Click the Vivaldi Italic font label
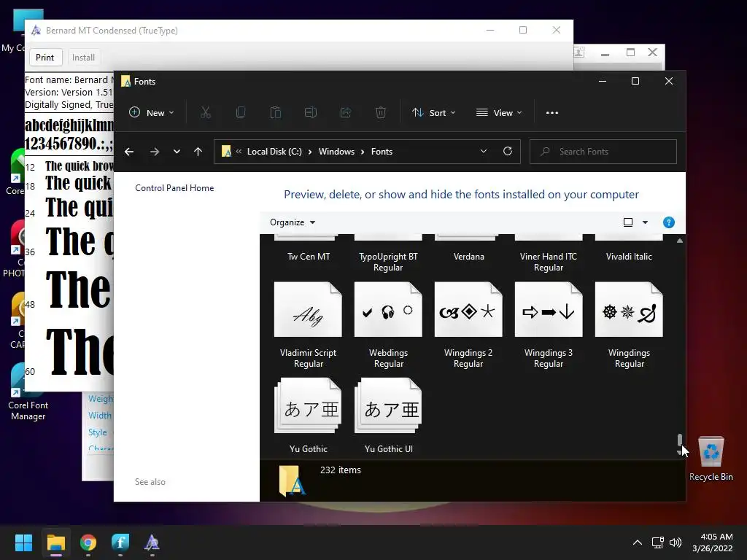Image resolution: width=747 pixels, height=560 pixels. [x=629, y=256]
